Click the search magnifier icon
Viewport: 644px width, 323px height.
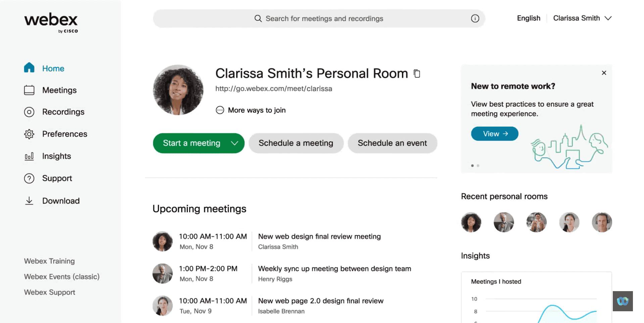[258, 18]
